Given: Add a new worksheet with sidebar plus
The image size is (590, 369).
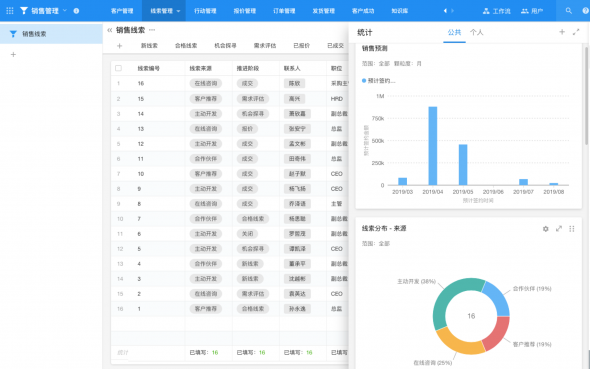Looking at the screenshot, I should (x=13, y=55).
